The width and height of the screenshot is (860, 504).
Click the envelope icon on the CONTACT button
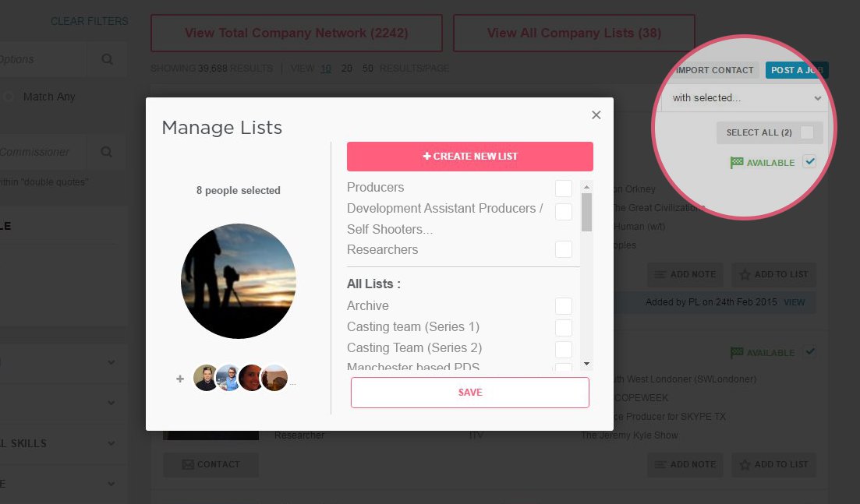187,464
